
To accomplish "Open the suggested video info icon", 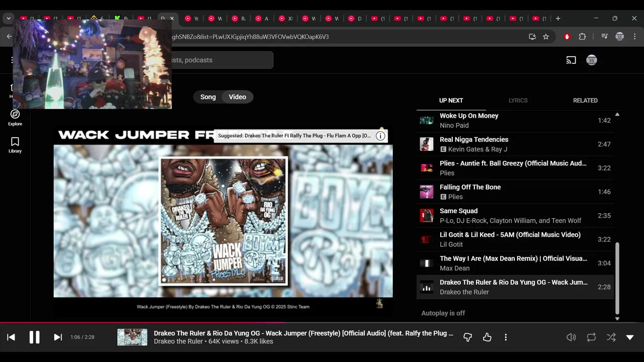I will coord(381,136).
